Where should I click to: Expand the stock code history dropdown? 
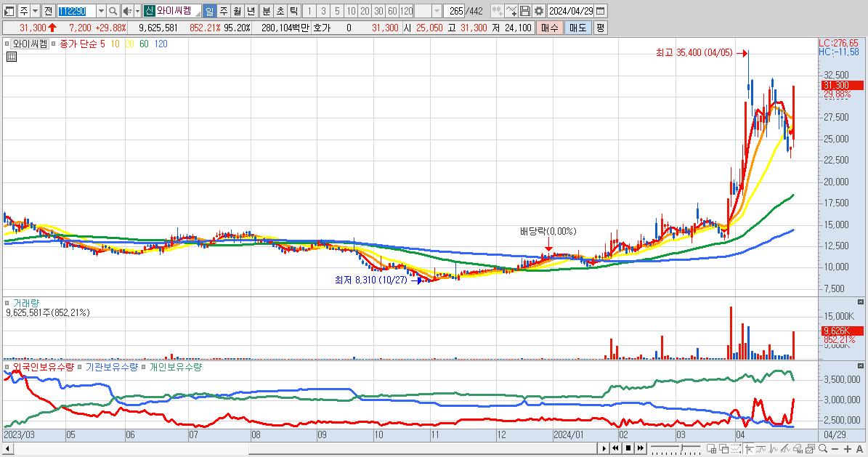[x=101, y=11]
